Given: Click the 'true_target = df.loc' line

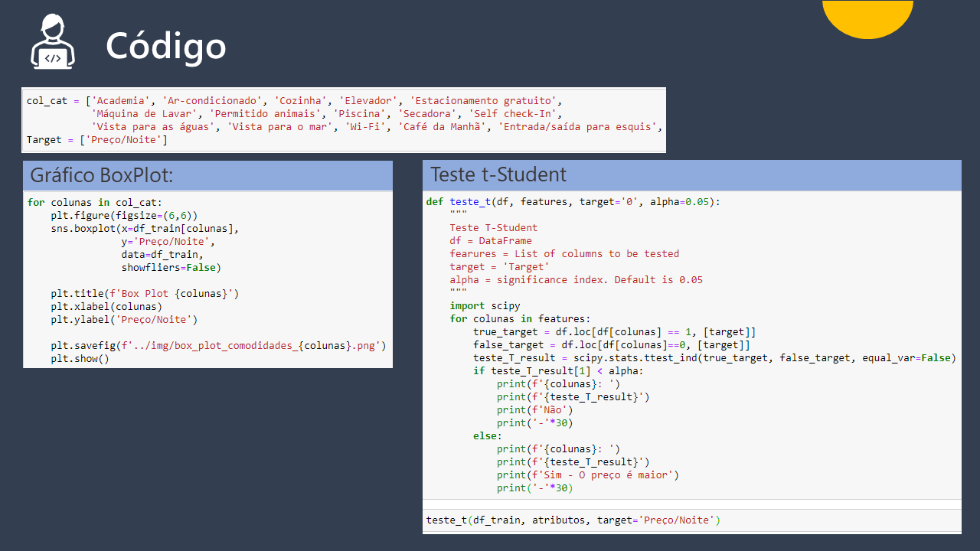Looking at the screenshot, I should (614, 332).
